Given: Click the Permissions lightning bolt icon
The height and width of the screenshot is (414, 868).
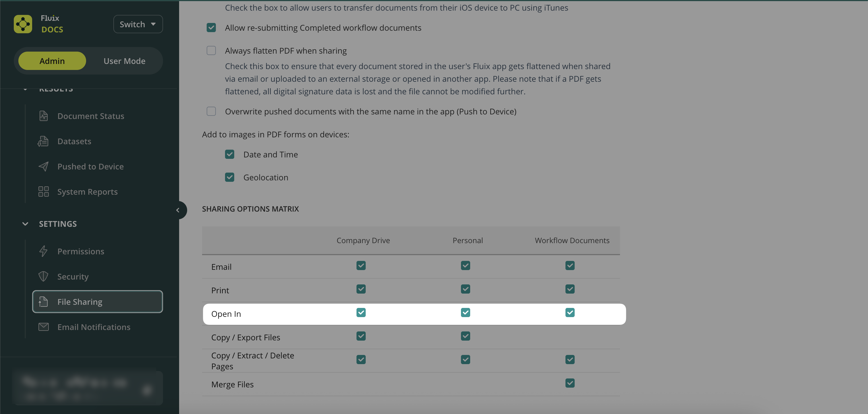Looking at the screenshot, I should [43, 251].
